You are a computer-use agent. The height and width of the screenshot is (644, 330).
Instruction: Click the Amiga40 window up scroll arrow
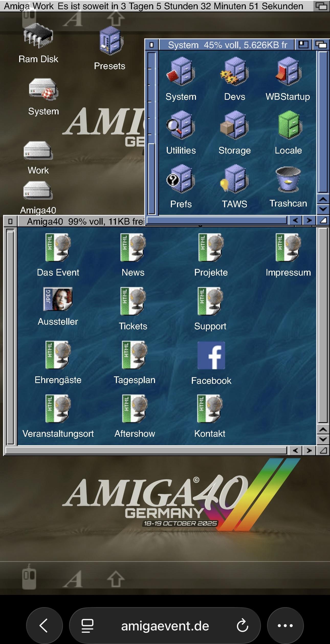[323, 430]
